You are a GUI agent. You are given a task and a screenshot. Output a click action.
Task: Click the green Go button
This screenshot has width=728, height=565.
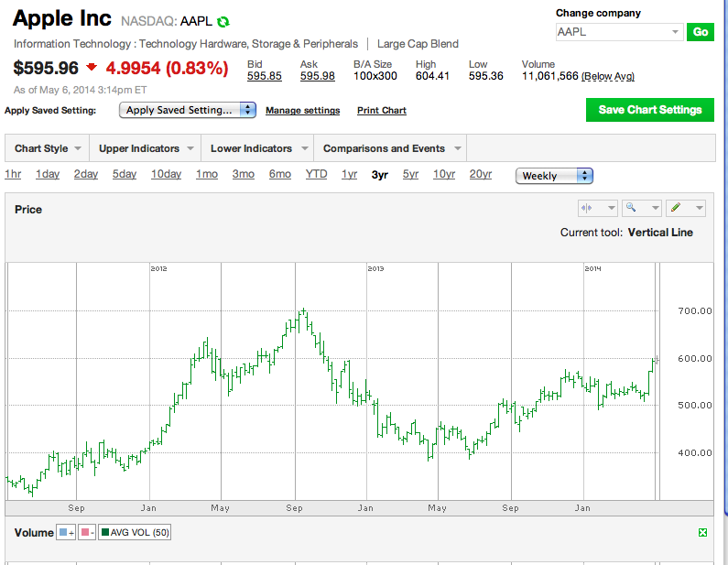point(701,32)
